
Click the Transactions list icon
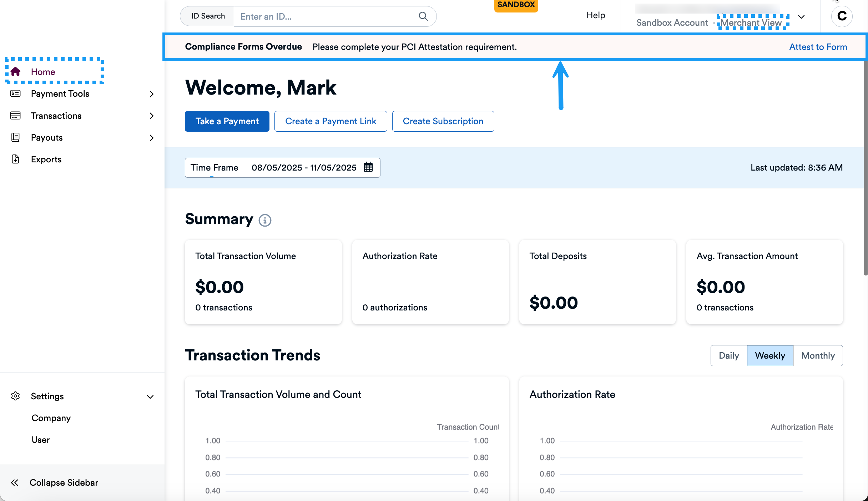pos(15,116)
